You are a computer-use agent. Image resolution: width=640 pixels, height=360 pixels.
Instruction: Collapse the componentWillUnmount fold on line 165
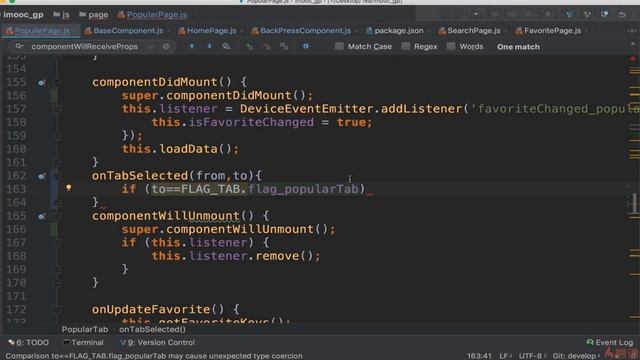[x=57, y=216]
